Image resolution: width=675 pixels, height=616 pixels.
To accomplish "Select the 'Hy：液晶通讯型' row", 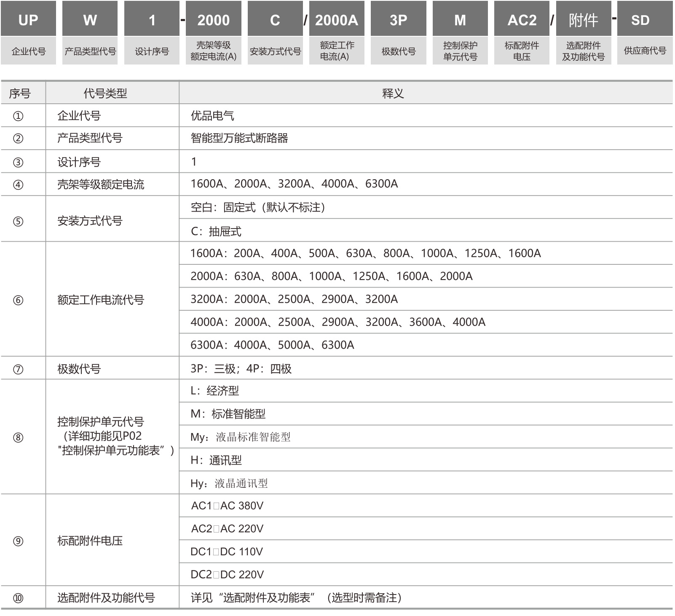I will coord(426,483).
